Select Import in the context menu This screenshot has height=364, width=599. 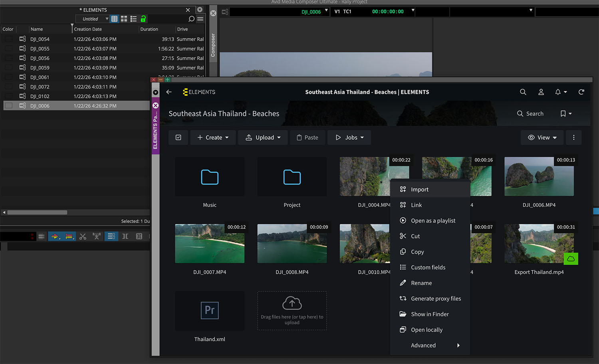click(419, 190)
